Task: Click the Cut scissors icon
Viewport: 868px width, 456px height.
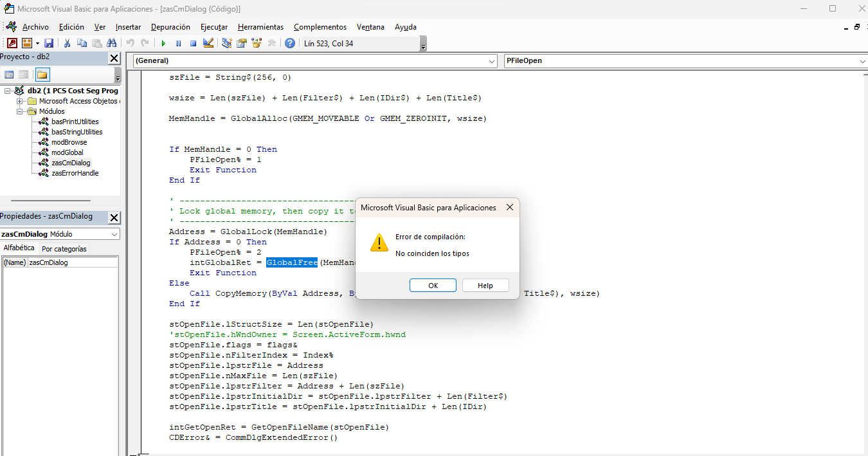Action: click(67, 43)
